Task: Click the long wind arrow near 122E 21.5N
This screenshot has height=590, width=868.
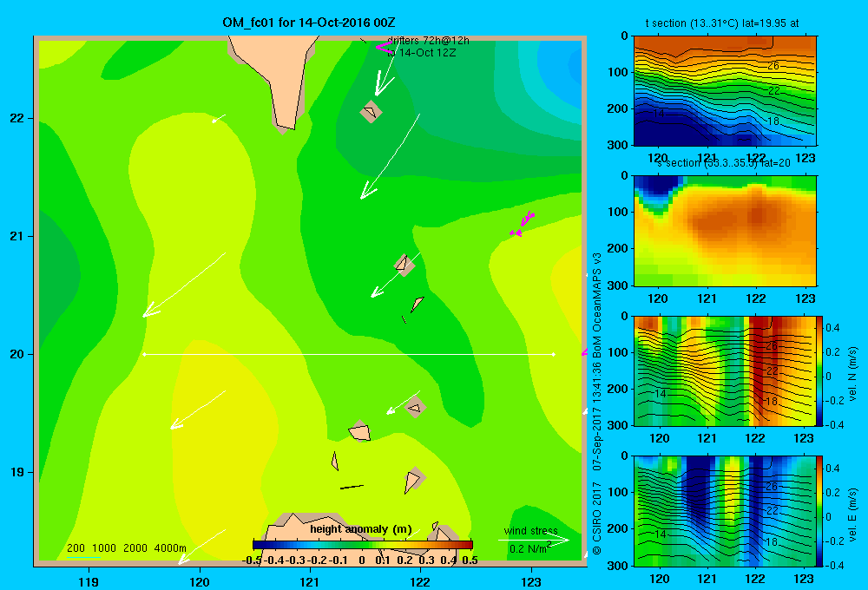Action: coord(390,157)
